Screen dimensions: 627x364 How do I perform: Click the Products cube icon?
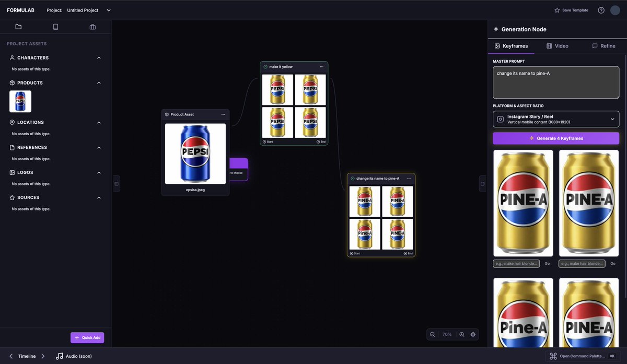pyautogui.click(x=12, y=83)
